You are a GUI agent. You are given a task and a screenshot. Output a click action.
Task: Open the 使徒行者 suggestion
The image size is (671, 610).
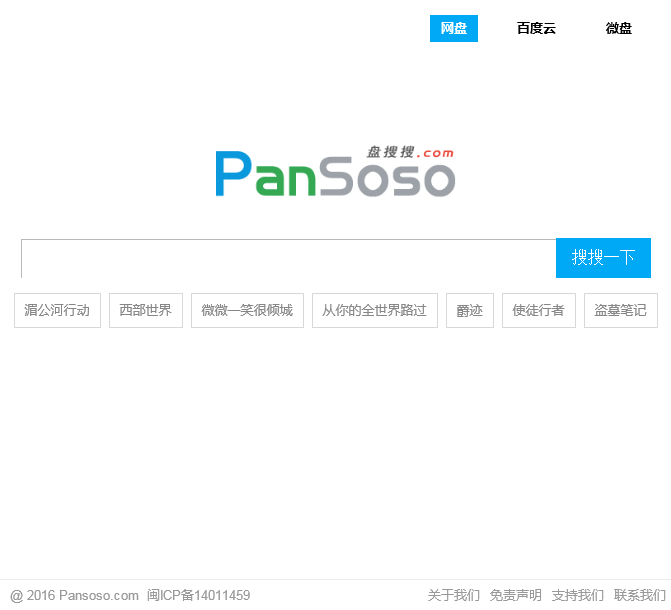(539, 310)
